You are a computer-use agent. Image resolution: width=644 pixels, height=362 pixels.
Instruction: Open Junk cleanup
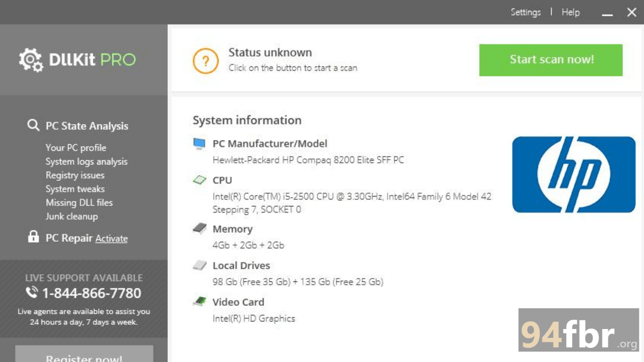[x=72, y=216]
